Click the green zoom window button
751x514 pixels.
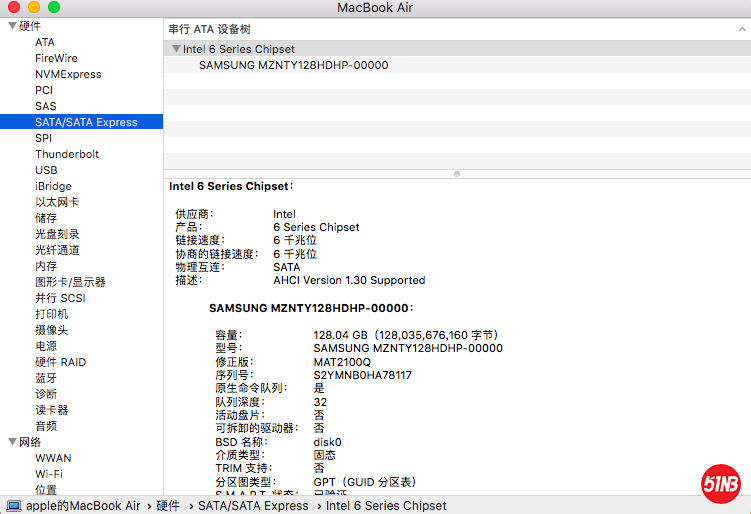click(x=54, y=8)
